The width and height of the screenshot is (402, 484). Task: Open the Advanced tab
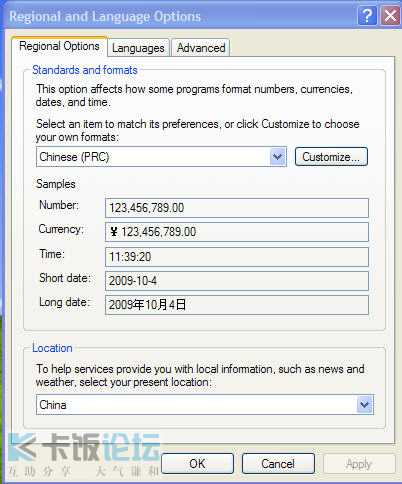point(201,48)
